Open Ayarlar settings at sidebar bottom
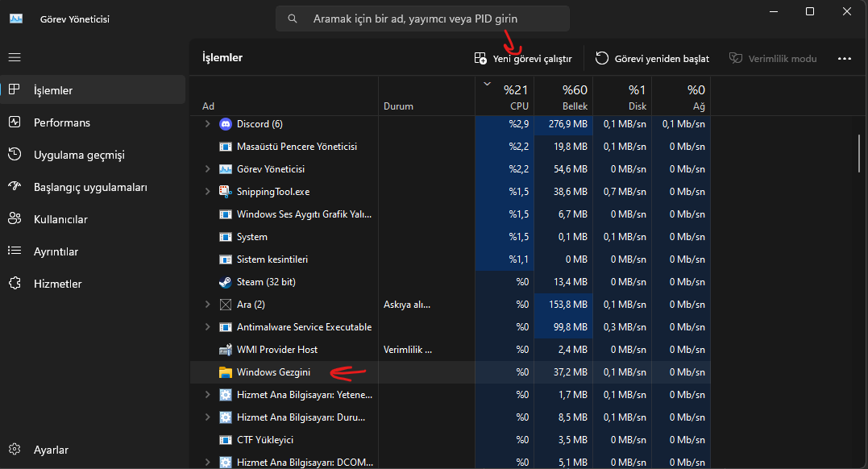868x469 pixels. 93,449
